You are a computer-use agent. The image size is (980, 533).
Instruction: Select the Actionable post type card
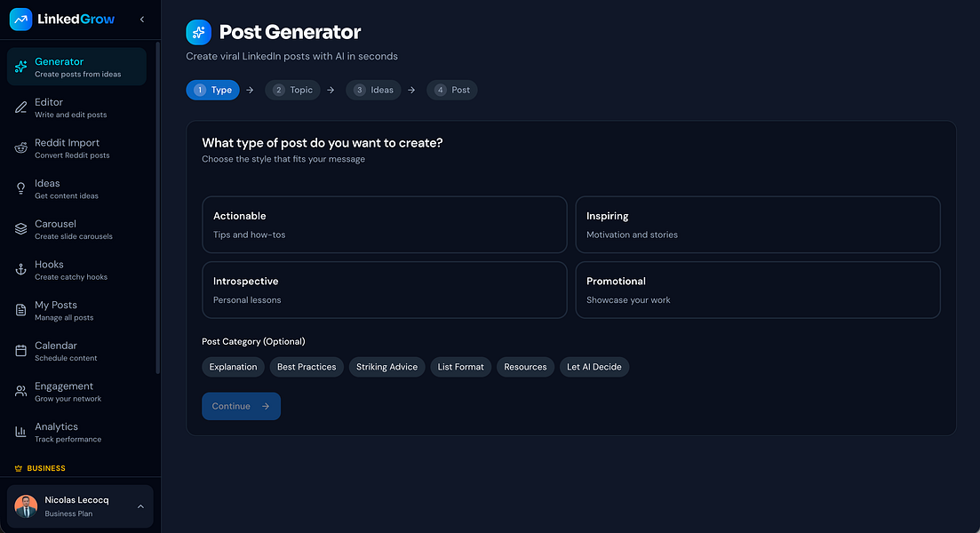point(384,224)
